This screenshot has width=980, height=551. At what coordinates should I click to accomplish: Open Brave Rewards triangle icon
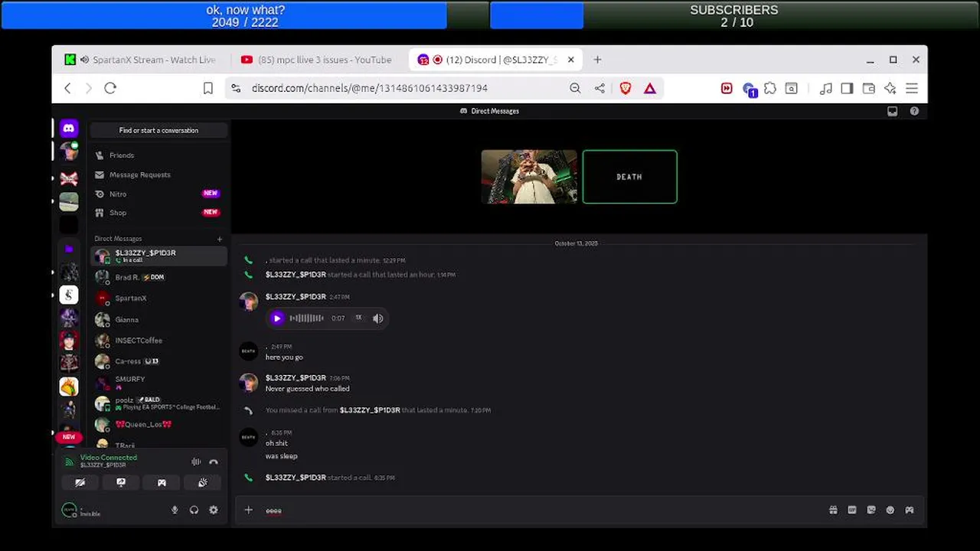(x=650, y=88)
